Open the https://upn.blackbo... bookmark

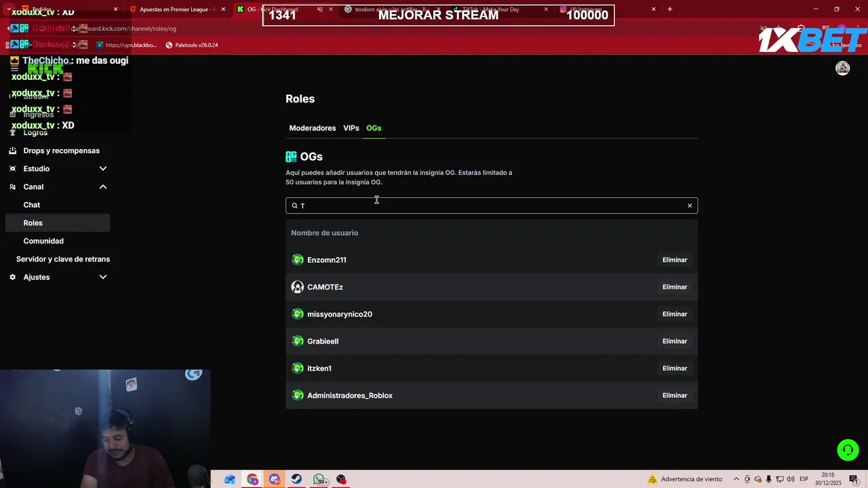pyautogui.click(x=126, y=45)
